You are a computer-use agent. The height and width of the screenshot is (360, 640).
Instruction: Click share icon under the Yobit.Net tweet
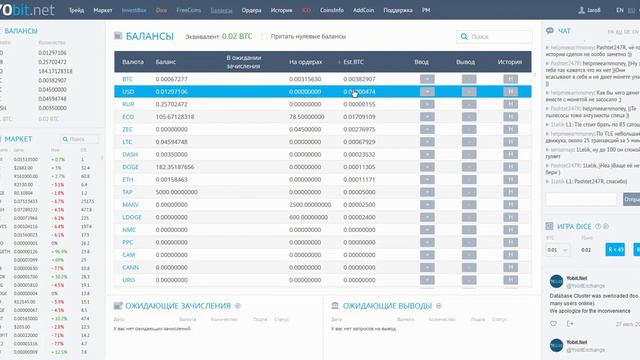click(570, 324)
